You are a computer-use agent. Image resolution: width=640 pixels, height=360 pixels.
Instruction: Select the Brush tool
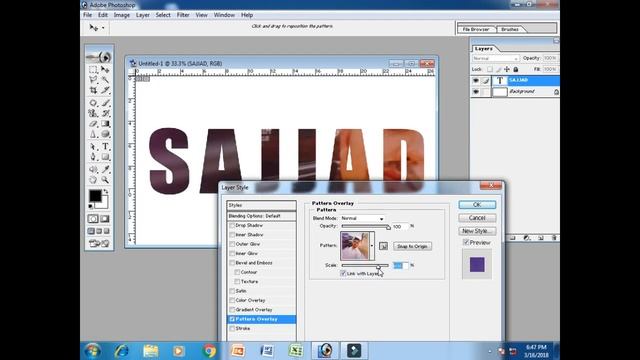click(x=105, y=103)
